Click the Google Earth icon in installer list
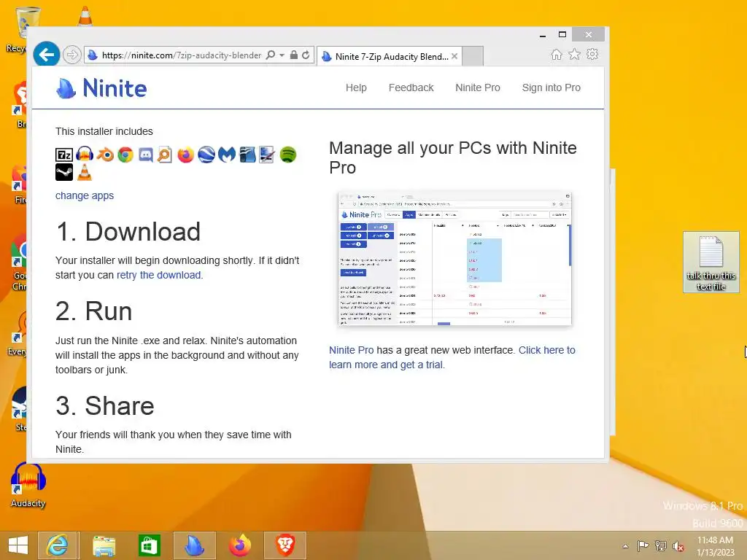Viewport: 747px width, 560px height. tap(206, 155)
